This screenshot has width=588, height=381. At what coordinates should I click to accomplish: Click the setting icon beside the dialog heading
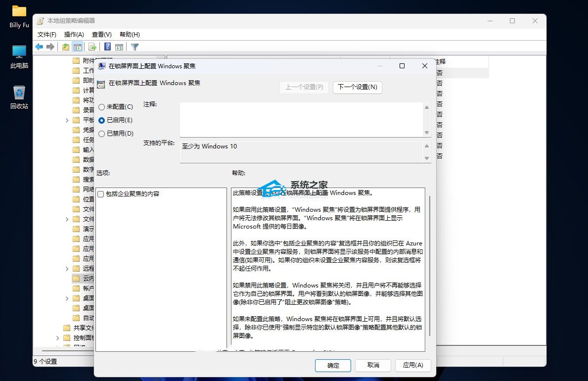click(101, 85)
